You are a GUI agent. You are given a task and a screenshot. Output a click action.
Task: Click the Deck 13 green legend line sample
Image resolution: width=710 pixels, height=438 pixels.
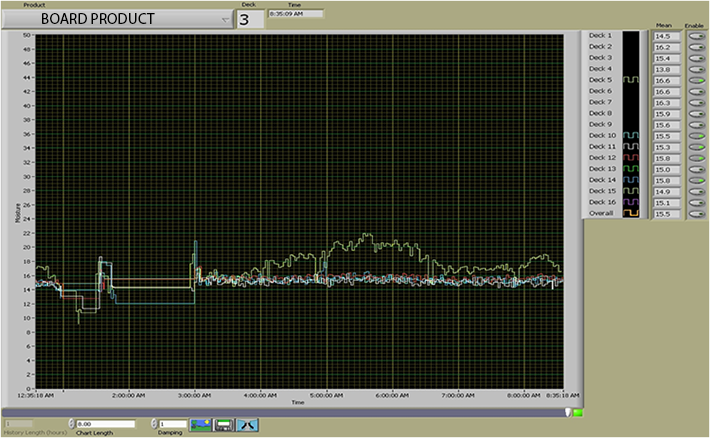point(631,168)
